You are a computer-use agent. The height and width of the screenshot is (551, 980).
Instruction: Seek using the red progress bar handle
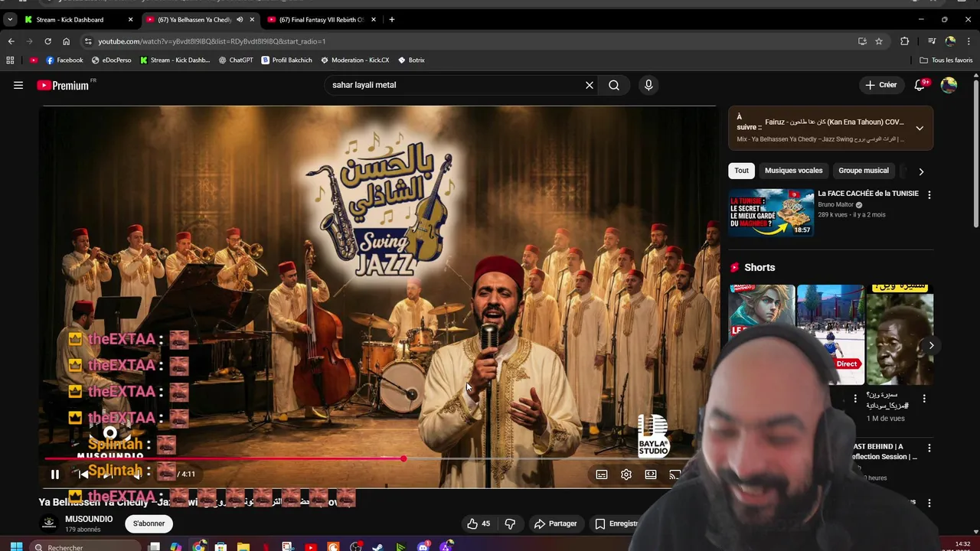point(403,459)
